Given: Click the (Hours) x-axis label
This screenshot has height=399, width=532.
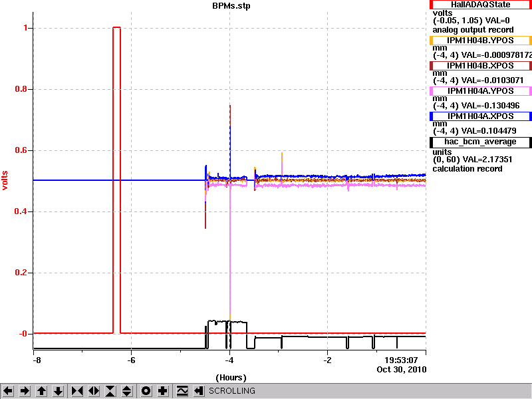Looking at the screenshot, I should (x=231, y=378).
